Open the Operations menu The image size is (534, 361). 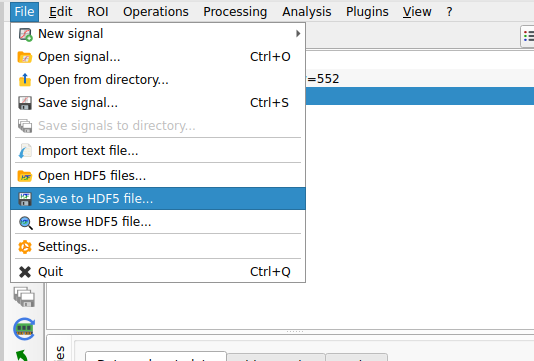pos(156,12)
